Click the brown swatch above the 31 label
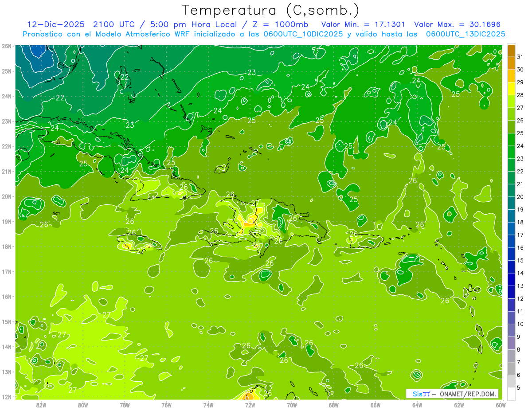 click(x=511, y=50)
